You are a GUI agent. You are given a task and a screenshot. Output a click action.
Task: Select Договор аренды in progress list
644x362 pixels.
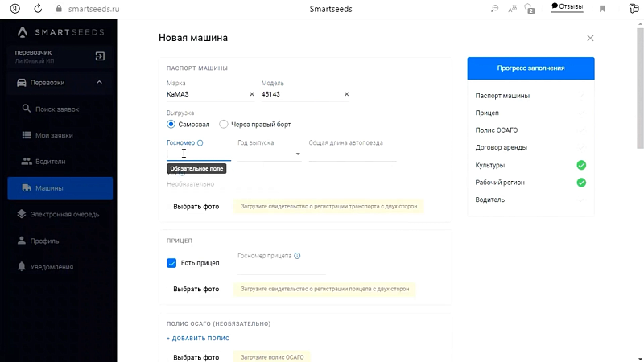pyautogui.click(x=501, y=147)
